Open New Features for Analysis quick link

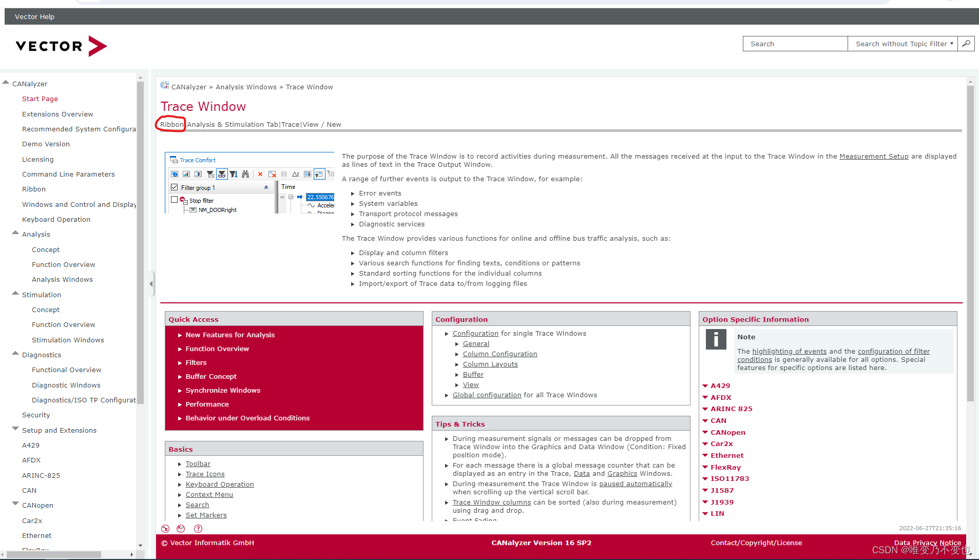click(x=230, y=335)
